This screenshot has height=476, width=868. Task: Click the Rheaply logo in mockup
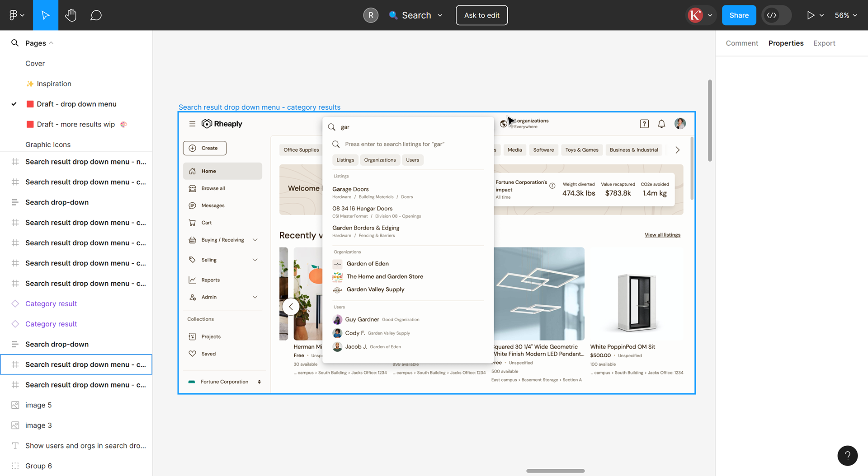coord(222,124)
